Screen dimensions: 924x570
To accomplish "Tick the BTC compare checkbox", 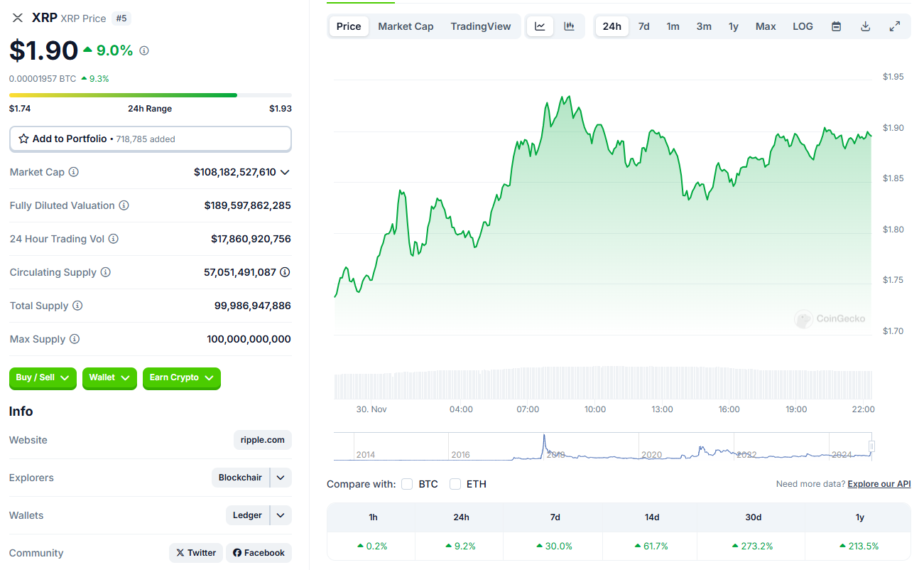I will (x=407, y=484).
